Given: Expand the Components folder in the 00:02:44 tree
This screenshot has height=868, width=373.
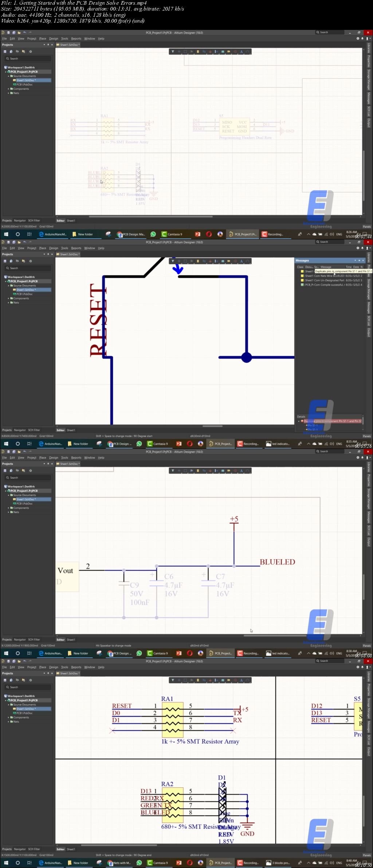Looking at the screenshot, I should 9,89.
